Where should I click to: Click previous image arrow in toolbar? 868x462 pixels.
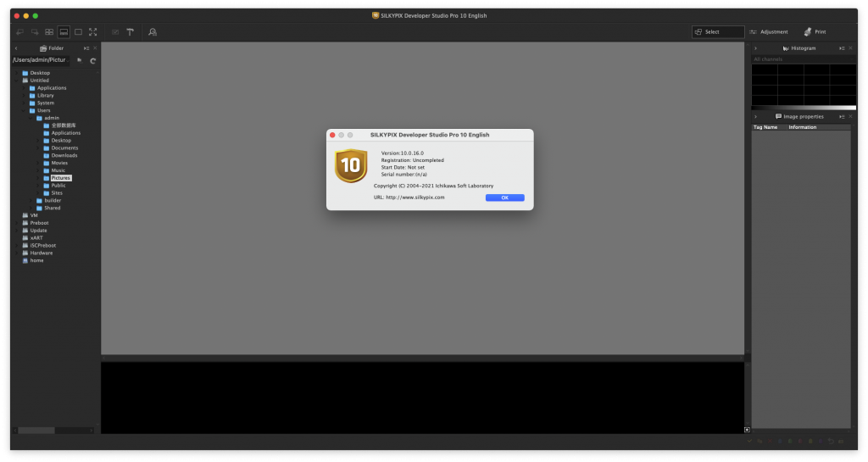coord(20,32)
